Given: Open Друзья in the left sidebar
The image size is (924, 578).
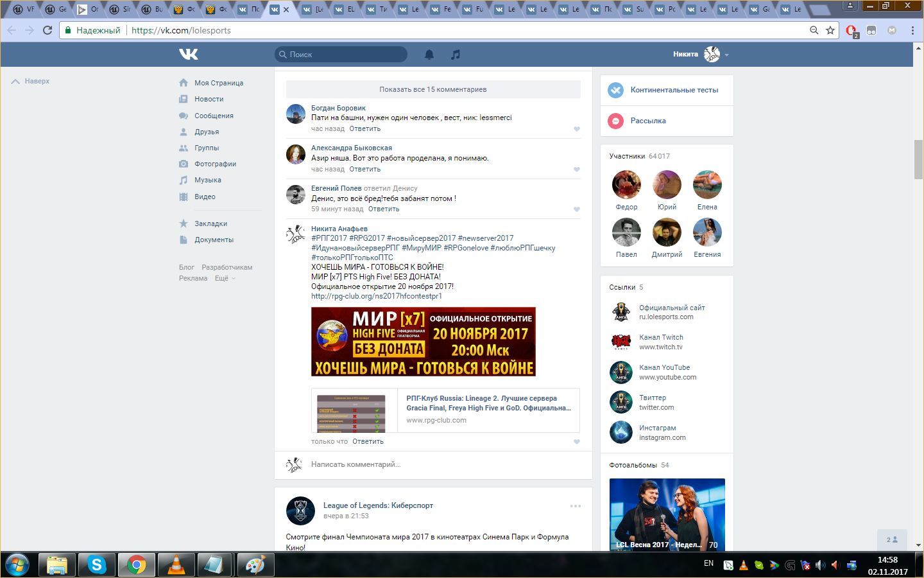Looking at the screenshot, I should (x=207, y=132).
